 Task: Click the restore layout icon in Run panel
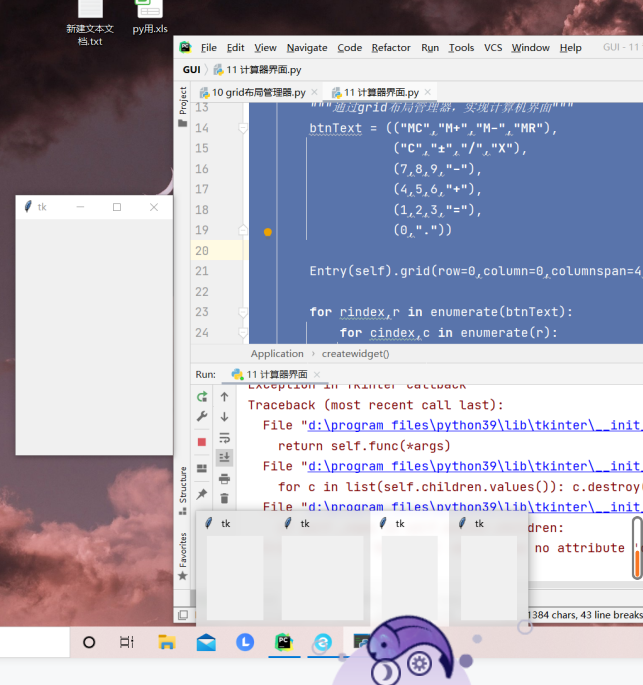coord(202,468)
